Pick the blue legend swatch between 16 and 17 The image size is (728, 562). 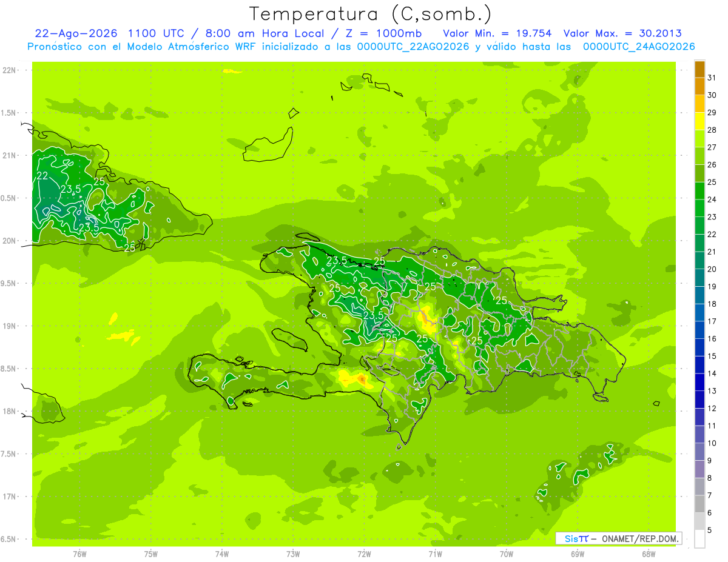click(699, 330)
